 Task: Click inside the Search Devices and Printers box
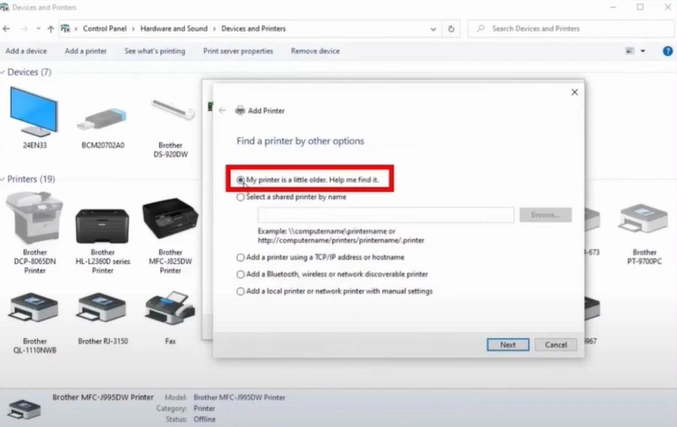[x=570, y=29]
